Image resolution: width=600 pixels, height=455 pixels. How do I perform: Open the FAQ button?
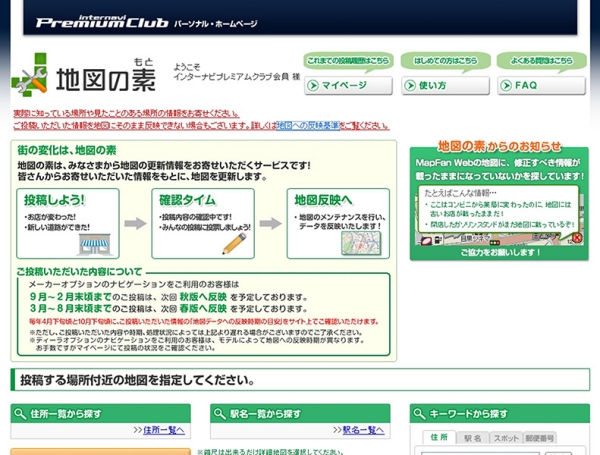(541, 85)
